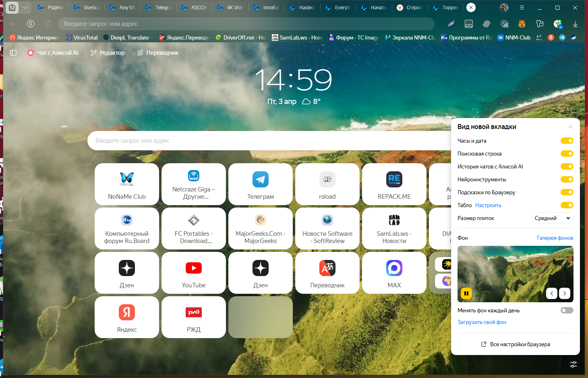Open the VirusTotal bookmark
The width and height of the screenshot is (588, 378).
tap(82, 37)
